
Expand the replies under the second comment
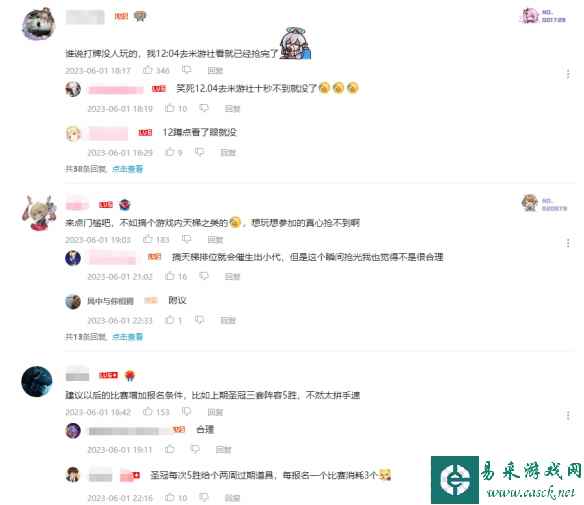click(x=127, y=337)
